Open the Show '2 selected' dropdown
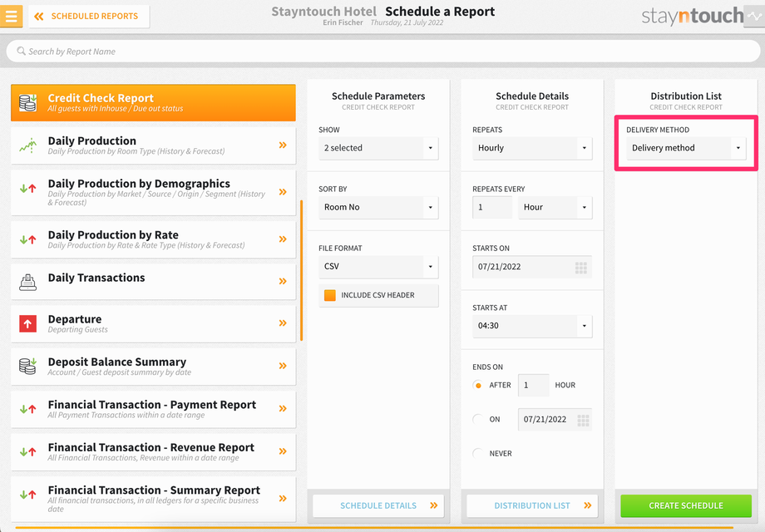Viewport: 765px width, 532px height. coord(378,148)
